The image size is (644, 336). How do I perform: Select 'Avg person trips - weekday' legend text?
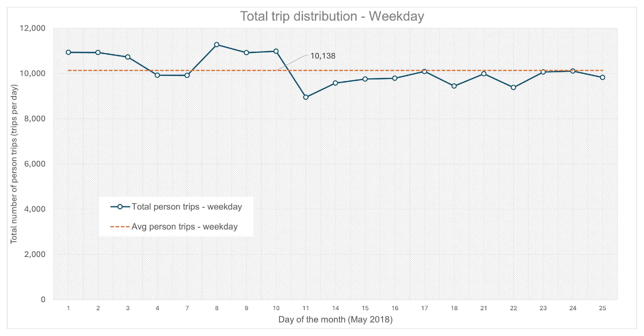[184, 227]
